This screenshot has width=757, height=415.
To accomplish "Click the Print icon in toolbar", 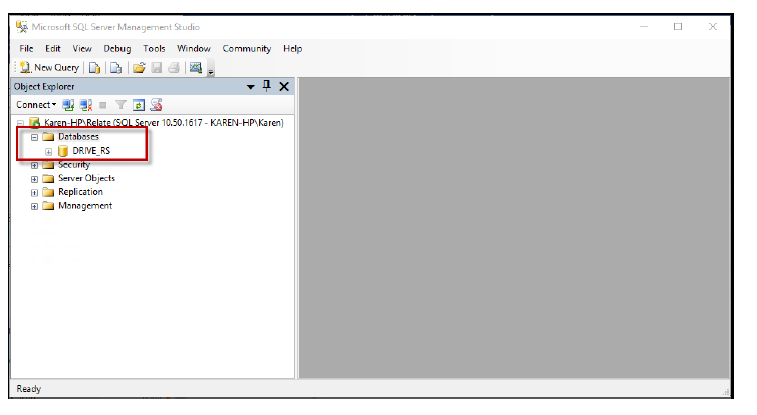I will (x=174, y=68).
